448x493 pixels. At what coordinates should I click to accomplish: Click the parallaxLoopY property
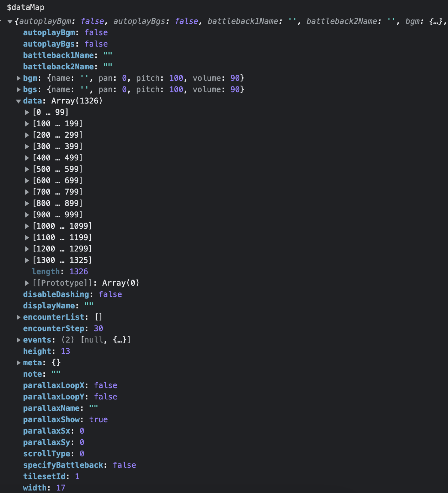(54, 397)
